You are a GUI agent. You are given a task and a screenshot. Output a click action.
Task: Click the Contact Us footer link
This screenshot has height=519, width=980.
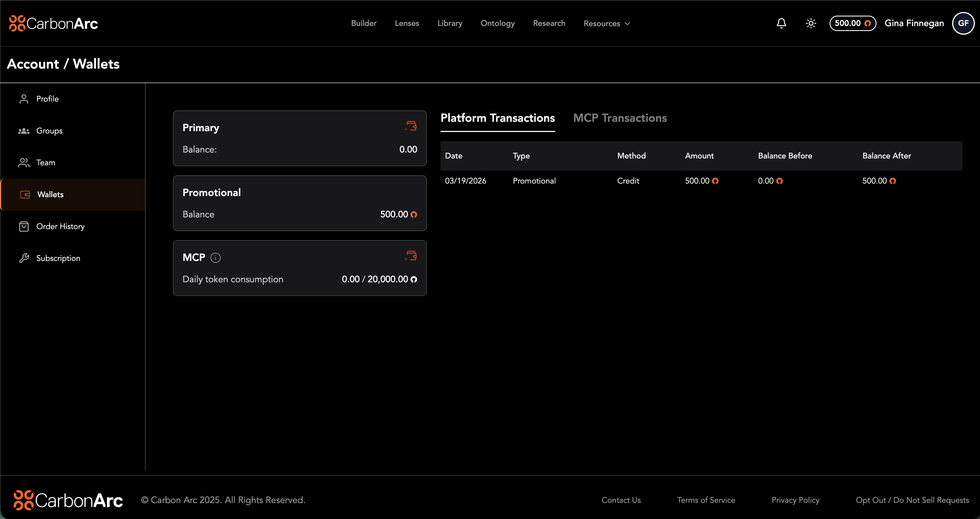click(621, 500)
